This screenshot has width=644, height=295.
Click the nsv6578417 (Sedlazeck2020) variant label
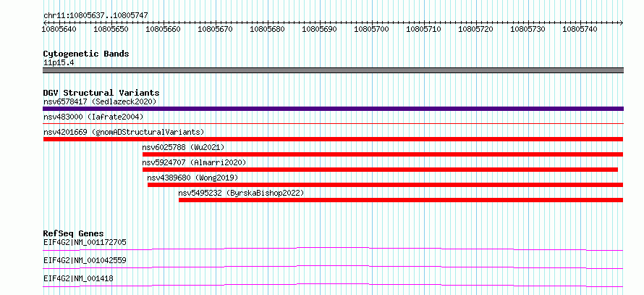pyautogui.click(x=100, y=101)
